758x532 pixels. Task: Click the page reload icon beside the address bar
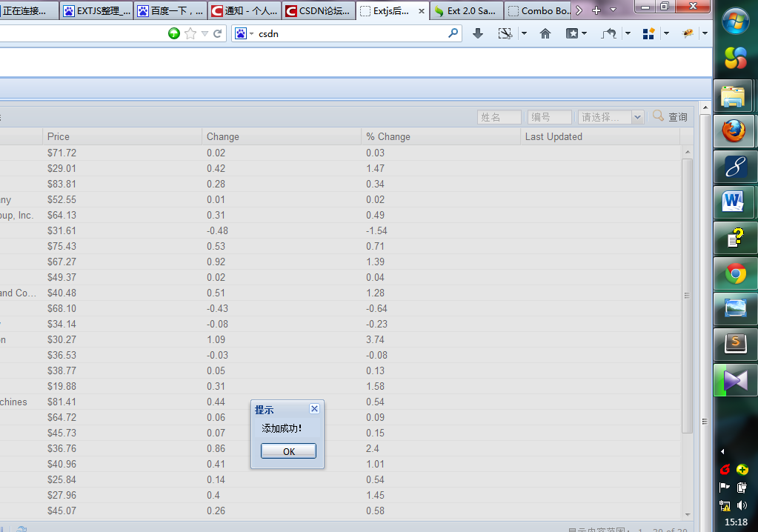click(x=217, y=33)
